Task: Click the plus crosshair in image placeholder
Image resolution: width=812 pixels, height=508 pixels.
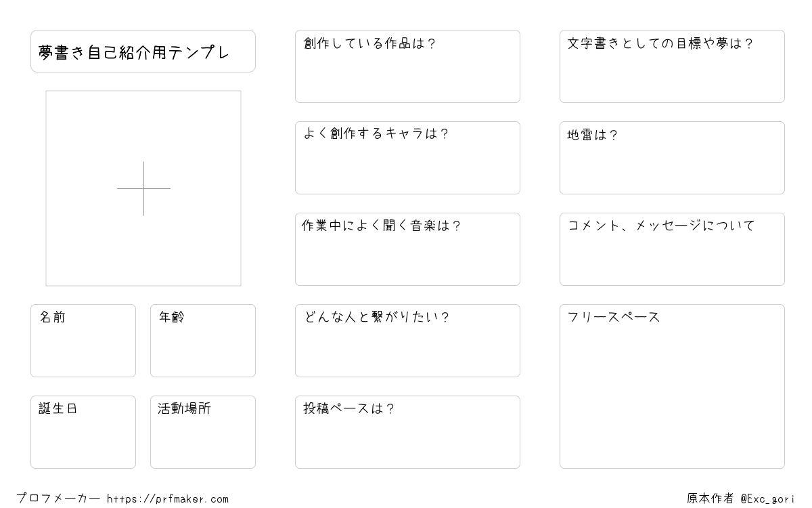Action: (143, 188)
